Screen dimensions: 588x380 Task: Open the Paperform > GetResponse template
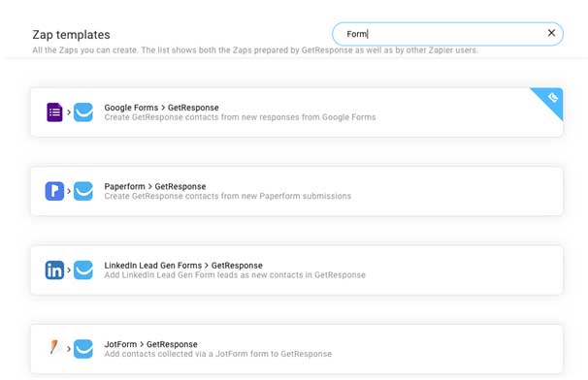click(x=297, y=191)
